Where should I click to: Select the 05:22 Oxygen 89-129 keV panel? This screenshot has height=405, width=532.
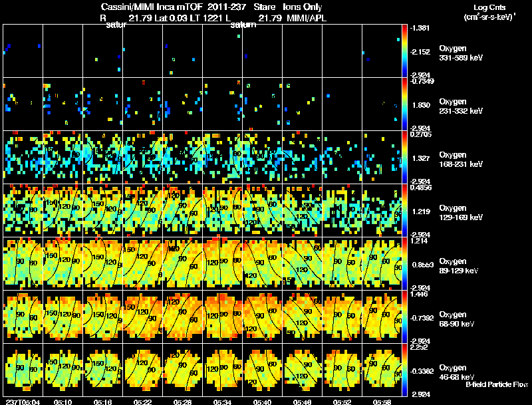pos(143,263)
